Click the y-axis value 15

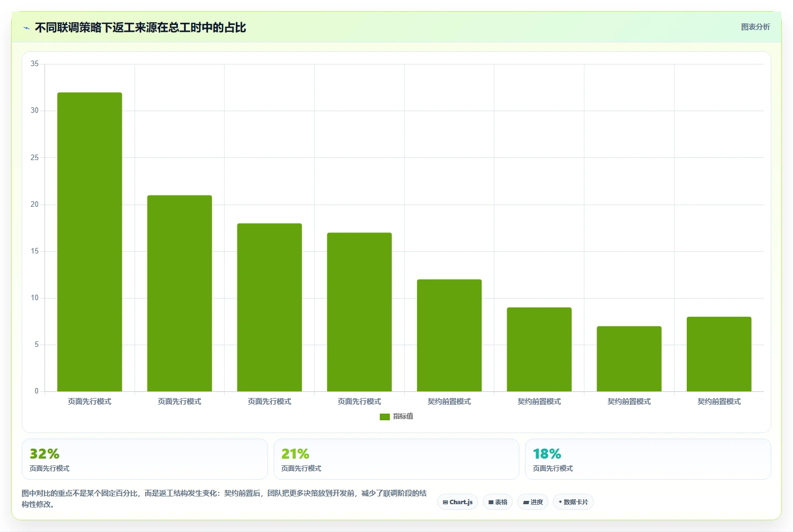[34, 251]
